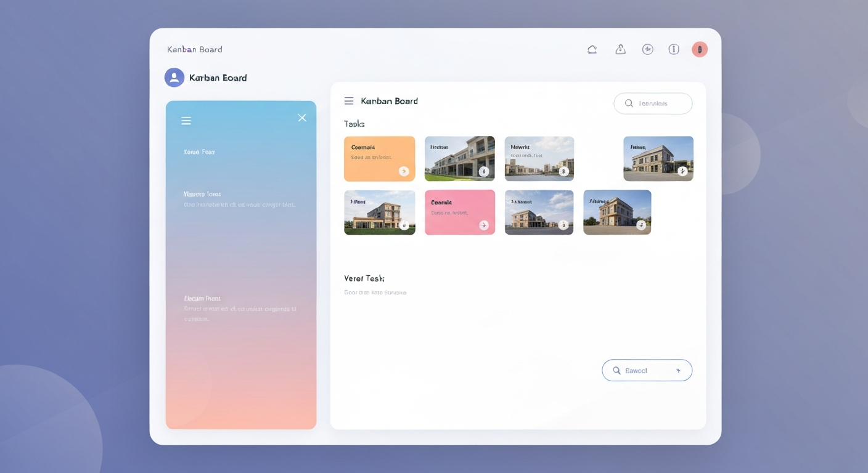Viewport: 868px width, 473px height.
Task: Open the bottom-row photo card farthest right
Action: (x=617, y=212)
